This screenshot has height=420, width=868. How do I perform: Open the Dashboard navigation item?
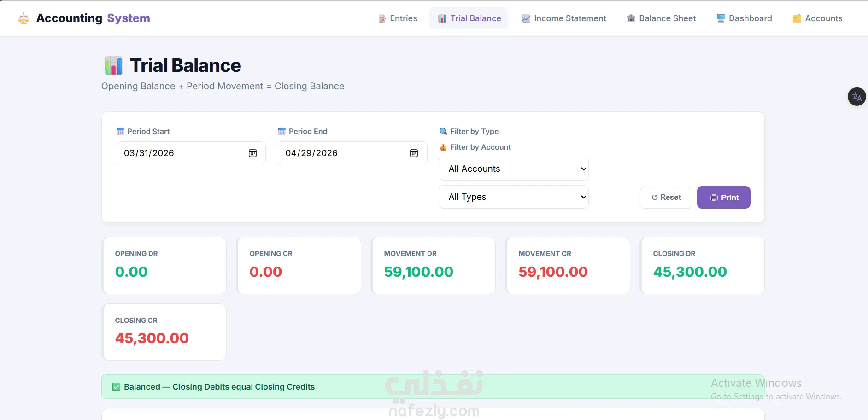click(x=744, y=18)
